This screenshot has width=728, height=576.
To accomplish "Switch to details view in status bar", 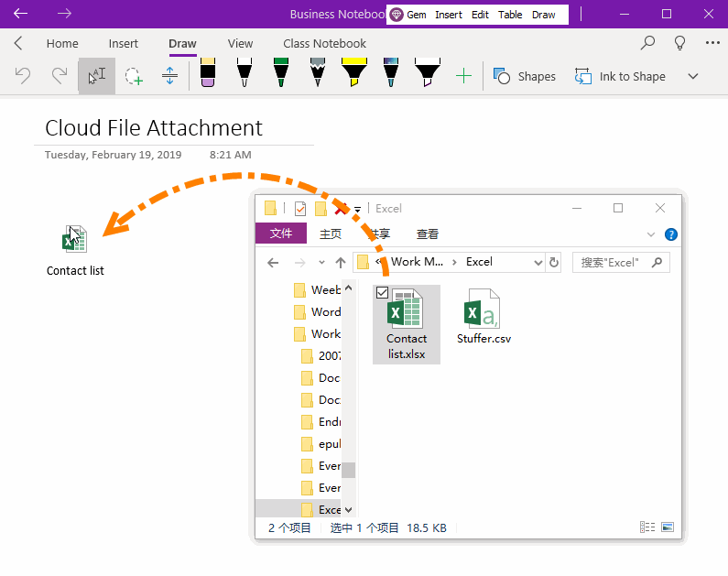I will tap(647, 527).
